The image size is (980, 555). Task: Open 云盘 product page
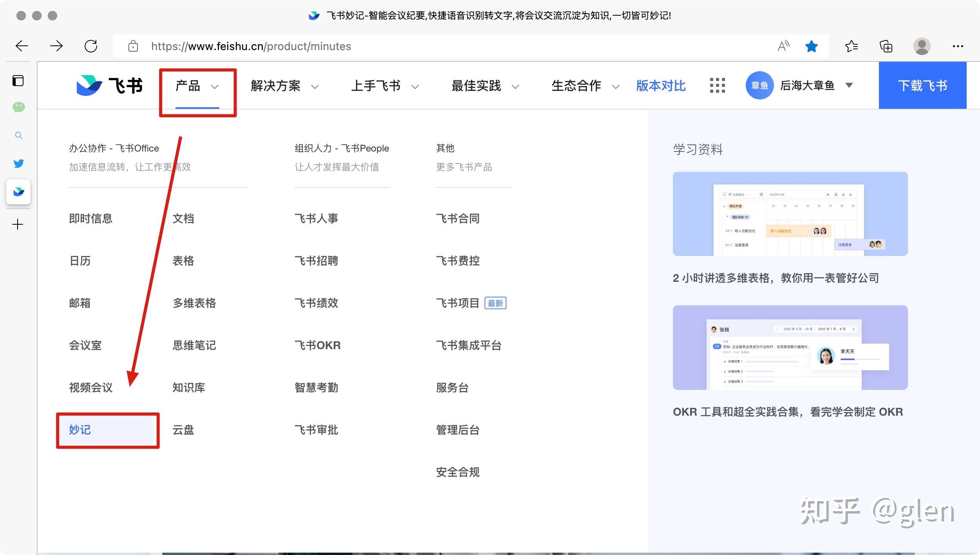183,430
